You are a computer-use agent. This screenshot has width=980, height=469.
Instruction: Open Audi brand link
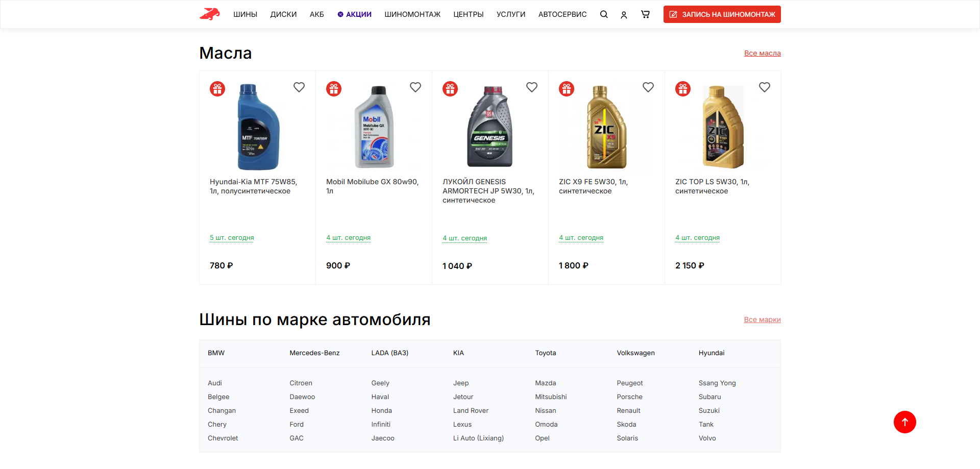[214, 383]
